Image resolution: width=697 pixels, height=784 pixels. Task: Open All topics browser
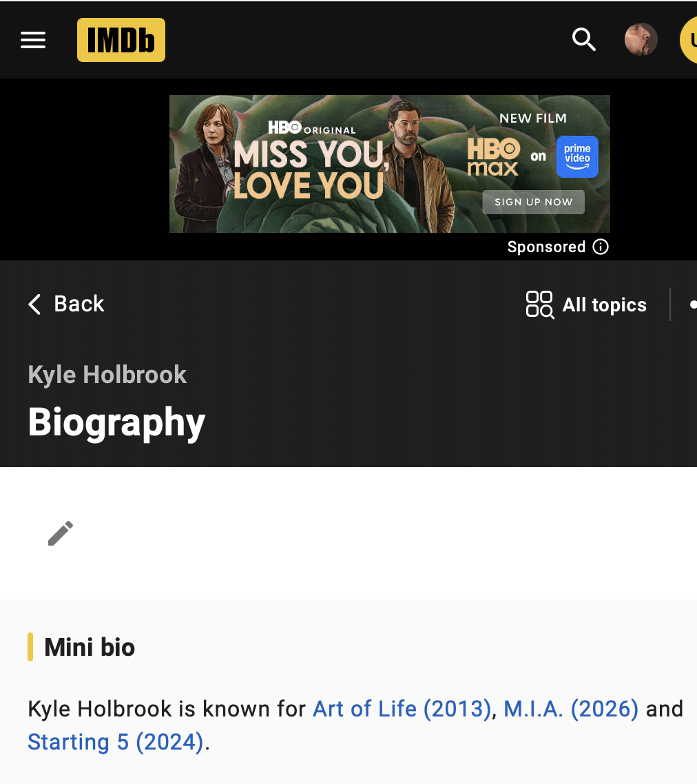coord(587,305)
